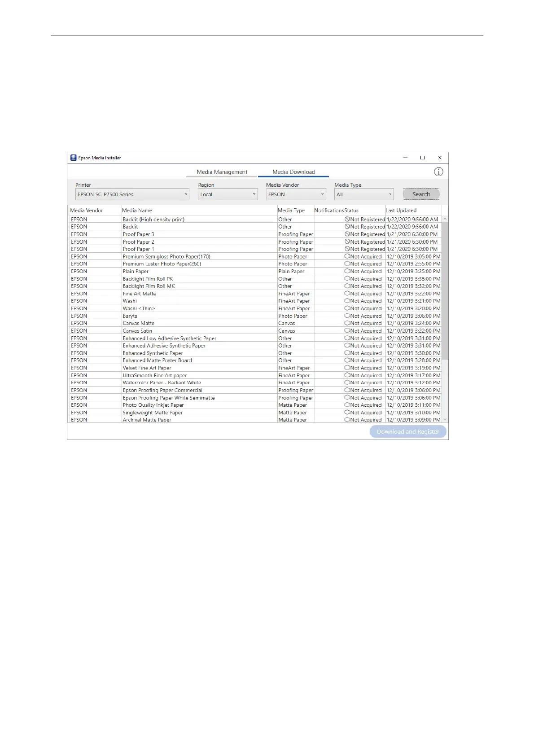The height and width of the screenshot is (756, 534).
Task: Select Backlight Film Roll MK
Action: coord(149,286)
